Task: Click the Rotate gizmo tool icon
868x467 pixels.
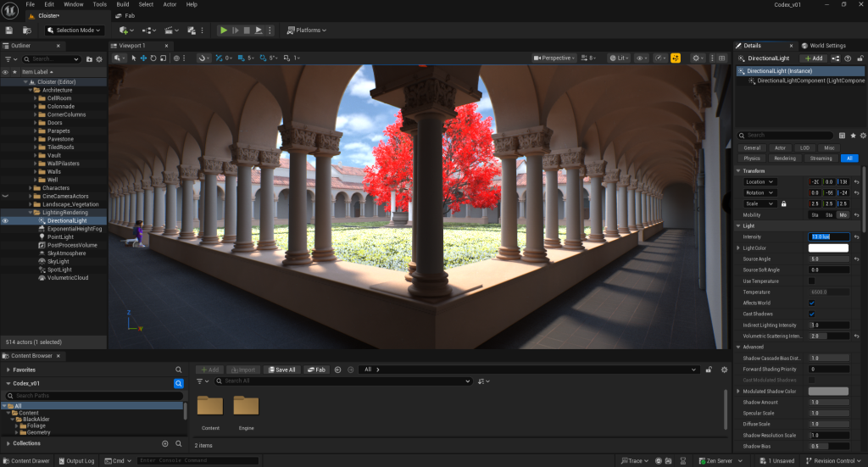Action: pyautogui.click(x=153, y=58)
